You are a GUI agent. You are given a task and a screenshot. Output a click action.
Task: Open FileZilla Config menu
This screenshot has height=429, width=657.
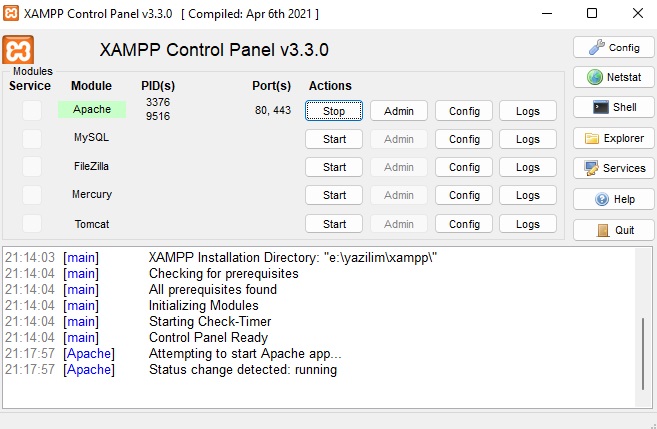coord(464,167)
